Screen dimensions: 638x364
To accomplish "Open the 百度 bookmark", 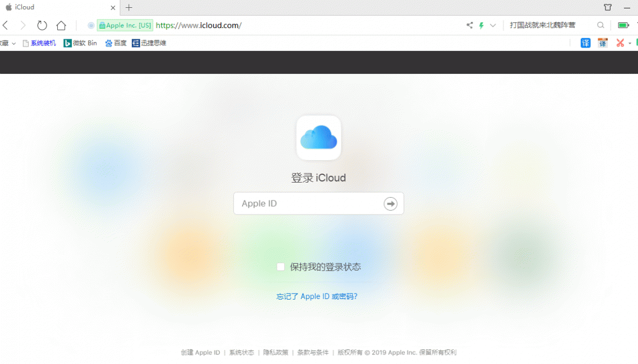I will pos(115,43).
